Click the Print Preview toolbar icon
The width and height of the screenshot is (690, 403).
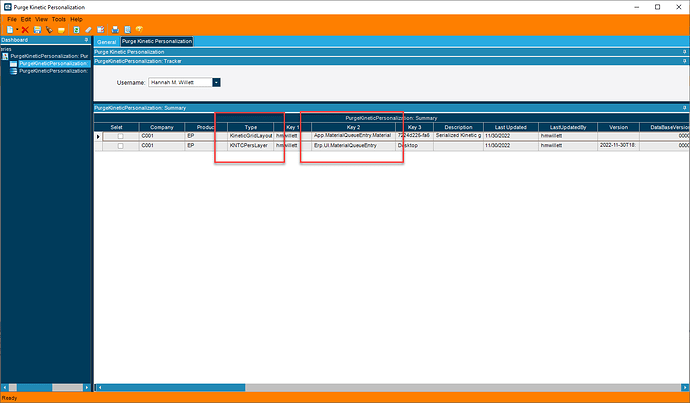pyautogui.click(x=128, y=30)
